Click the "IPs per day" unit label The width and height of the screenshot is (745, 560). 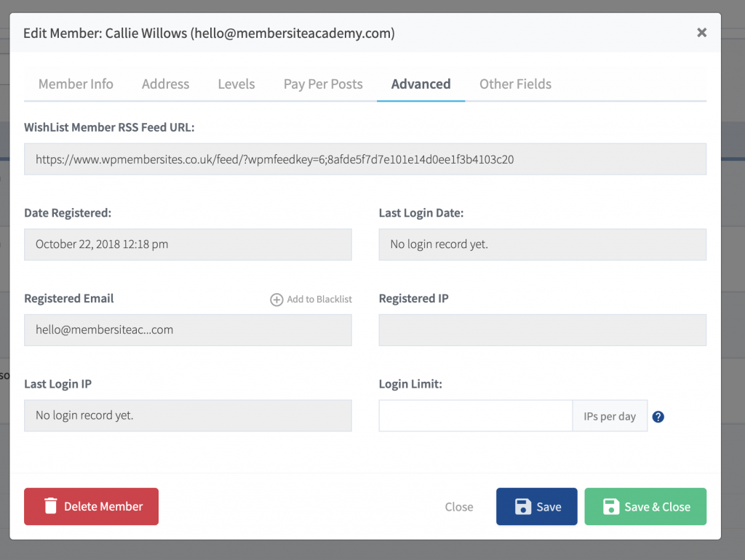pyautogui.click(x=610, y=416)
